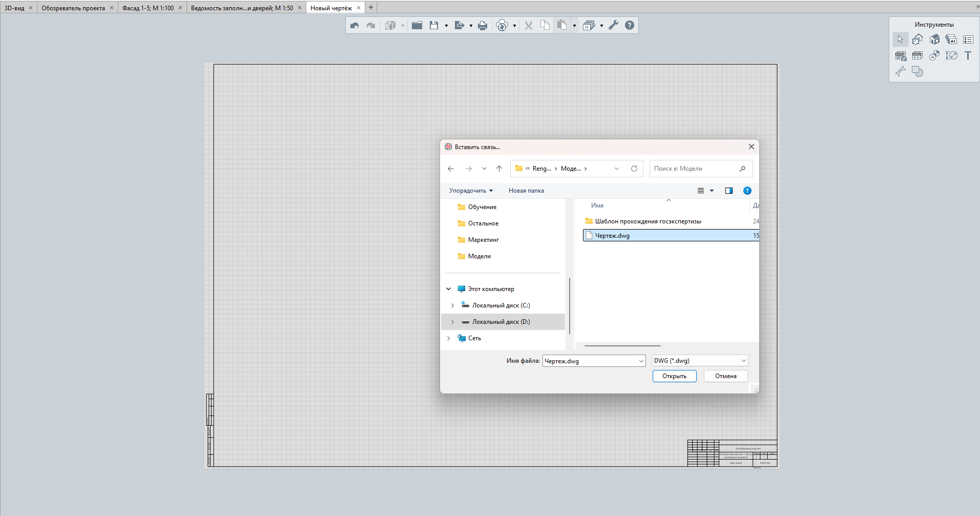Switch to the Фасад 1-5; М 1:100 tab
Viewport: 980px width, 516px height.
point(148,8)
